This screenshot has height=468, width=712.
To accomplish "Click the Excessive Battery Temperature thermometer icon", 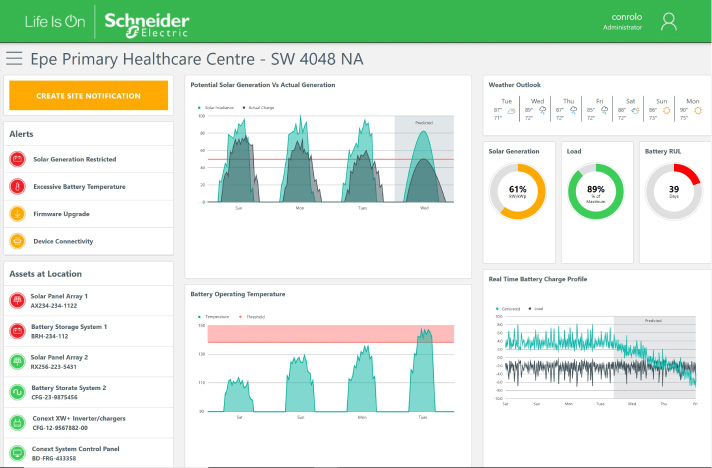I will pos(17,187).
